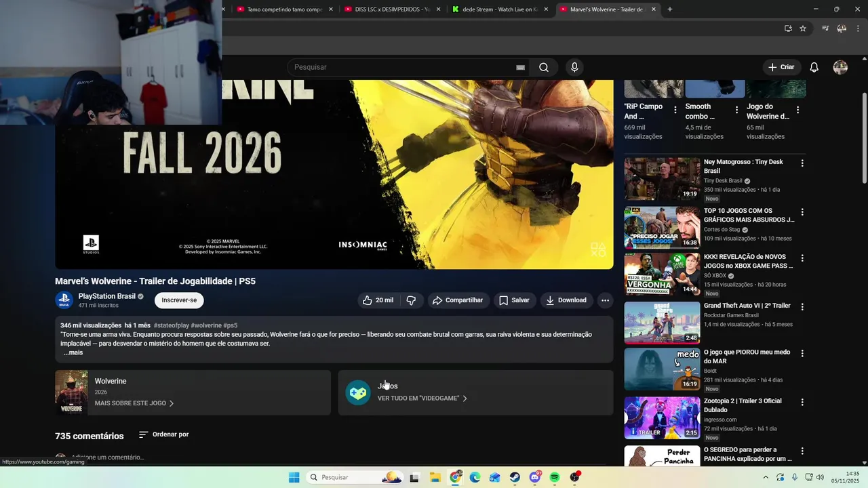The image size is (868, 488).
Task: Open options menu for Grand Theft Auto VI trailer
Action: pyautogui.click(x=802, y=307)
